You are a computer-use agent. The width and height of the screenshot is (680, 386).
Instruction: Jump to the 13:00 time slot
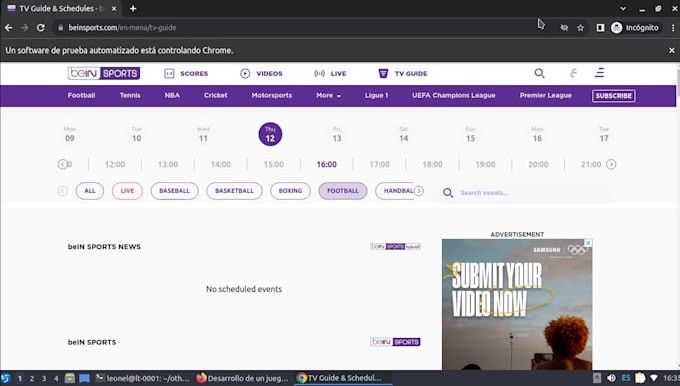168,164
